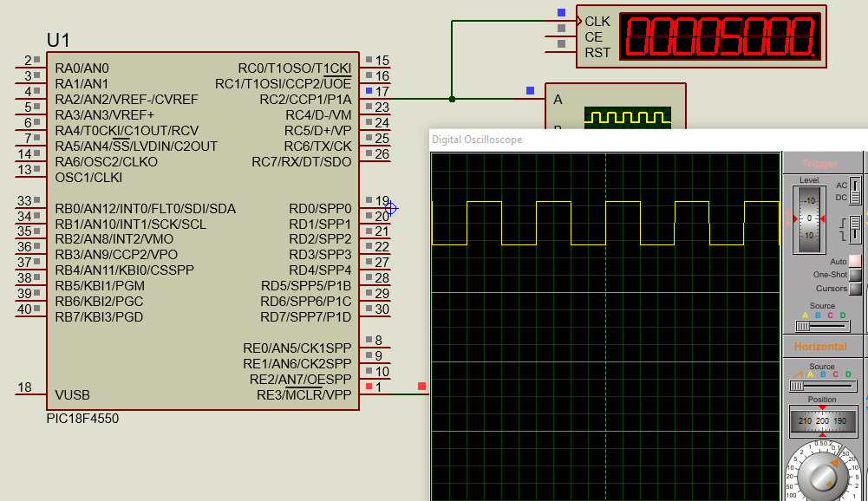
Task: Click the timebase rotary knob
Action: 820,475
